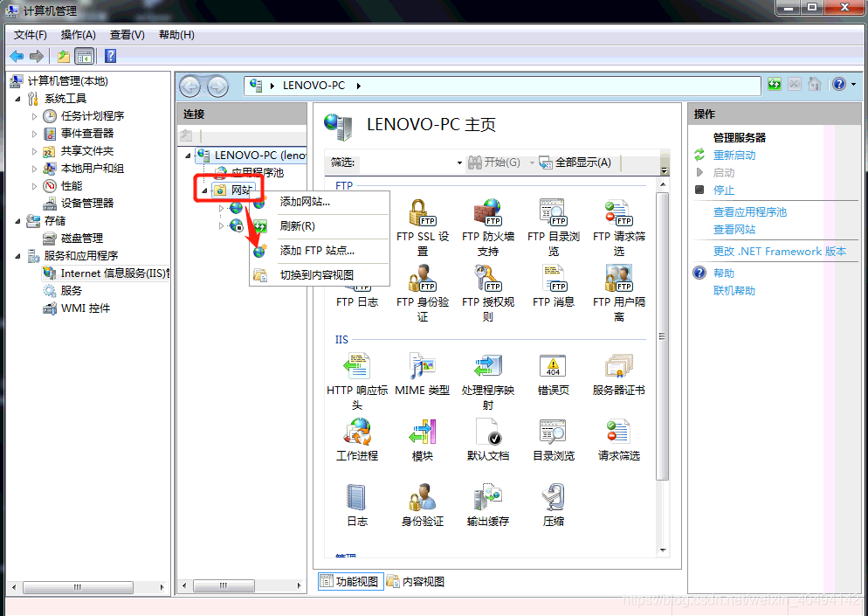This screenshot has height=616, width=868.
Task: Click the 查看应用程序池 link
Action: pos(749,211)
